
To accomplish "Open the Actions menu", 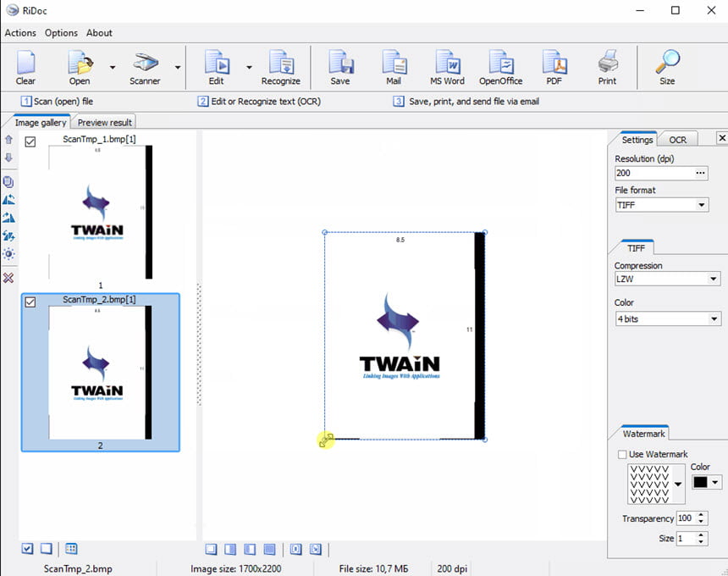I will coord(20,33).
